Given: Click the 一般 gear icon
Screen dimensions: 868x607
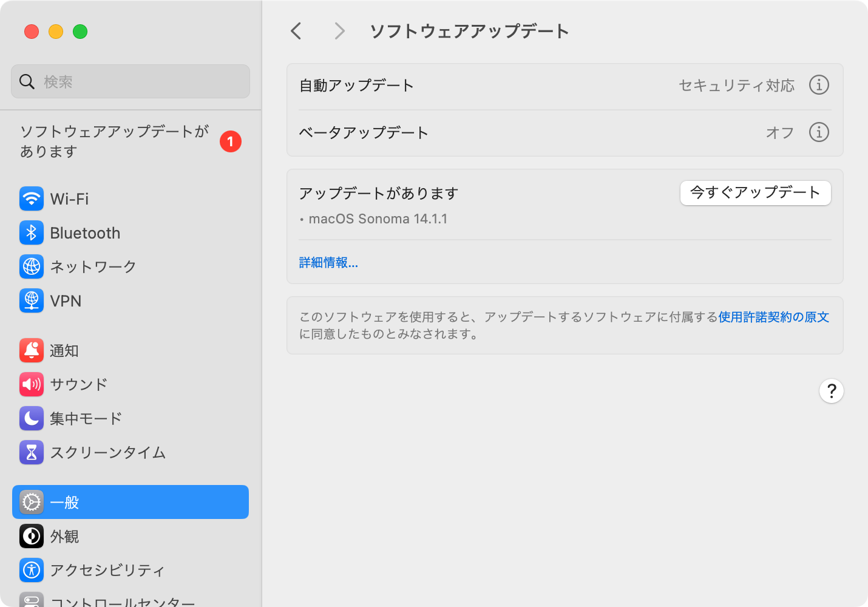Looking at the screenshot, I should (32, 502).
